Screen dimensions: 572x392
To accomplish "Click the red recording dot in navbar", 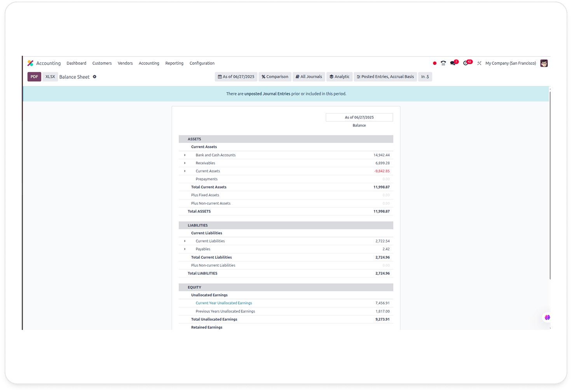I will tap(434, 63).
